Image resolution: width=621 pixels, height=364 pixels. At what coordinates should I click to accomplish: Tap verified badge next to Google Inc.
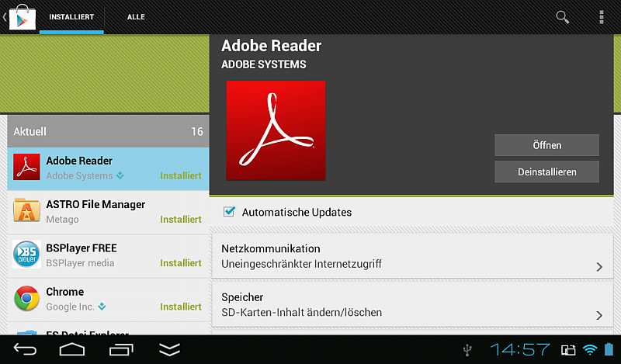tap(102, 306)
